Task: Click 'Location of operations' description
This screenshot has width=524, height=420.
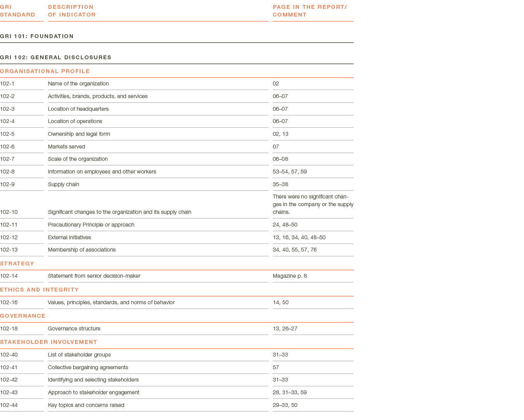Action: click(75, 121)
